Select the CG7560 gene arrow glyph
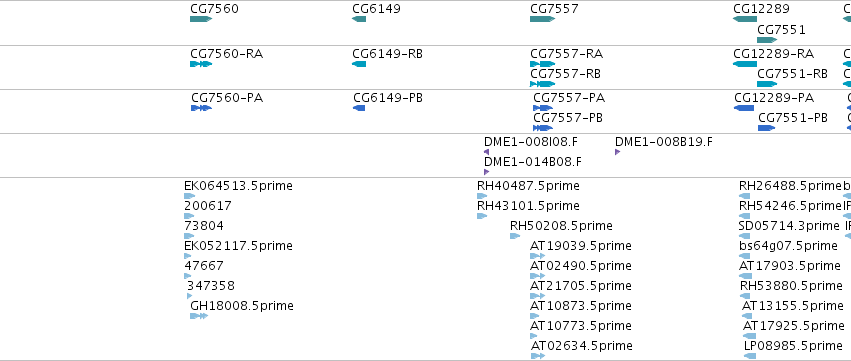Image resolution: width=851 pixels, height=361 pixels. pyautogui.click(x=201, y=19)
